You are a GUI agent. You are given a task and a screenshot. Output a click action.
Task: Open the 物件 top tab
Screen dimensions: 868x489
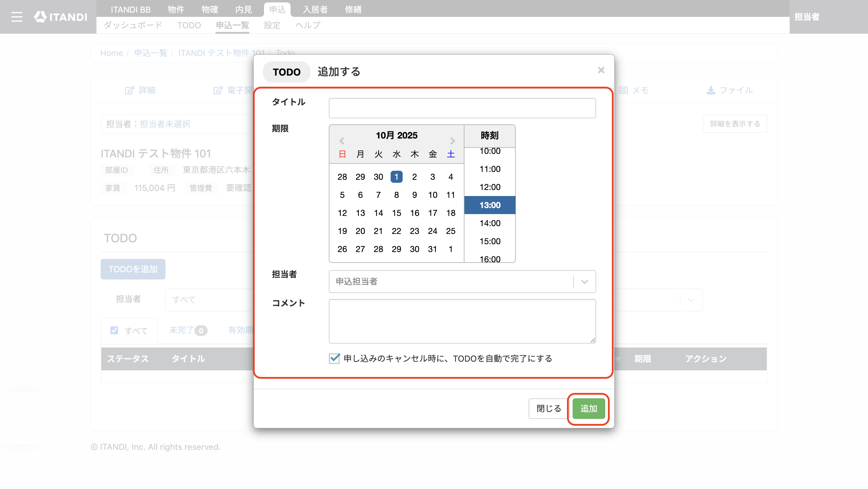176,9
